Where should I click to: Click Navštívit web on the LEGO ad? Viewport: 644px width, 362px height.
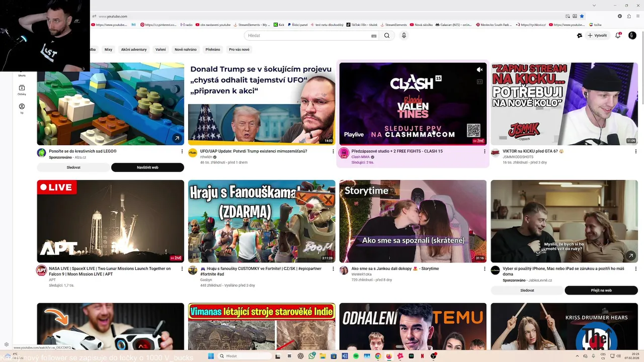147,167
